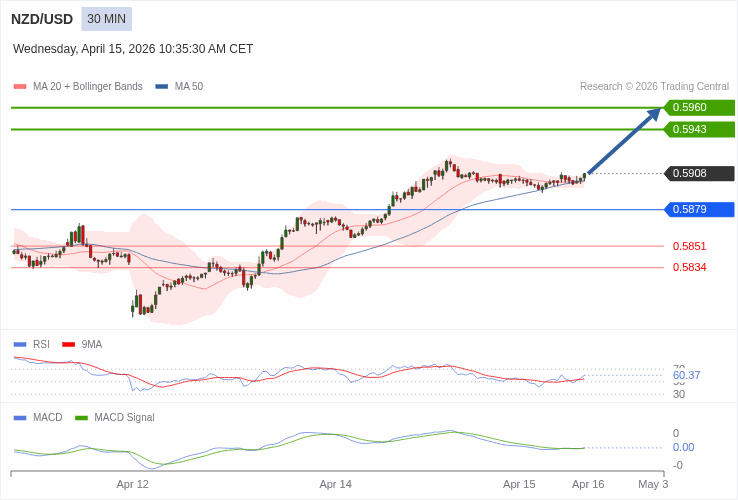Click the MACD value 0.00 label
The width and height of the screenshot is (738, 500).
[683, 447]
